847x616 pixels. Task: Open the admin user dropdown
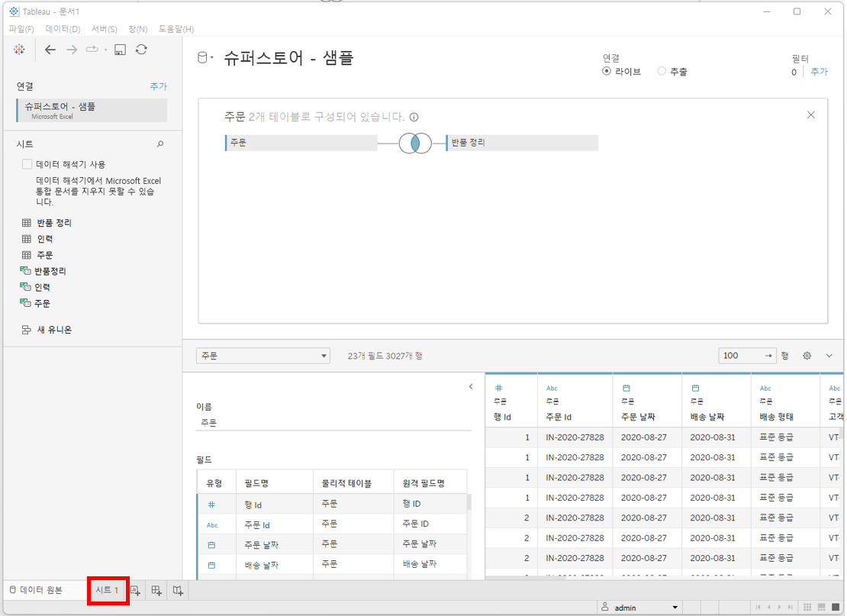(639, 608)
